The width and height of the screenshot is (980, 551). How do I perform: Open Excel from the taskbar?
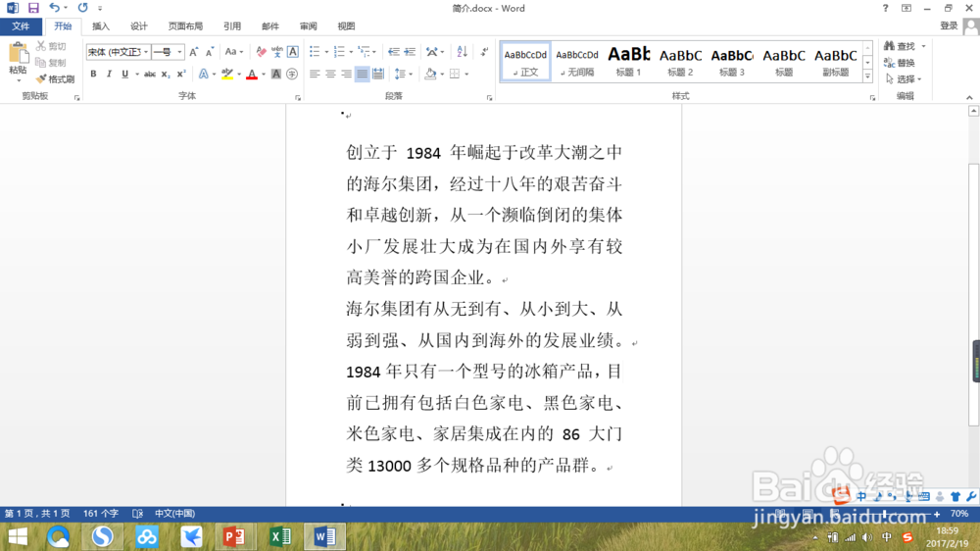280,536
